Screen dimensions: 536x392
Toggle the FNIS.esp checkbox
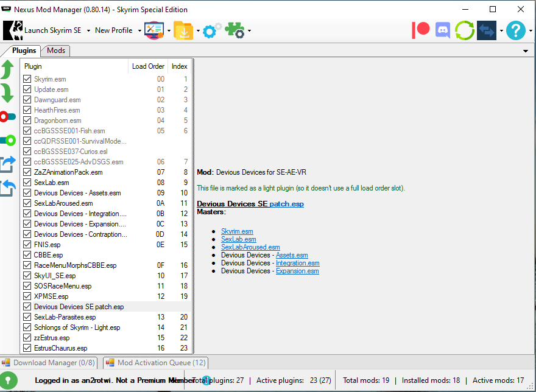(x=27, y=244)
